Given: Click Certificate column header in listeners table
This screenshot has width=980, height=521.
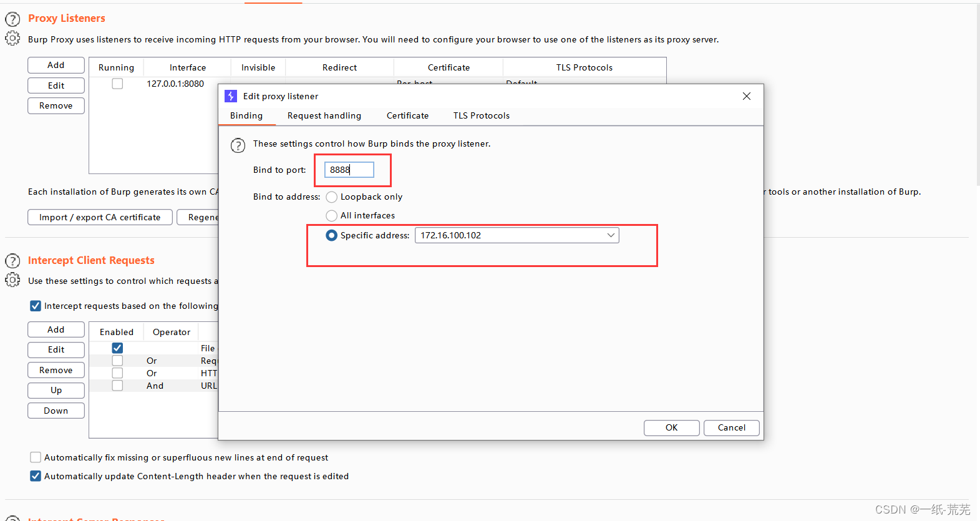Looking at the screenshot, I should point(449,67).
